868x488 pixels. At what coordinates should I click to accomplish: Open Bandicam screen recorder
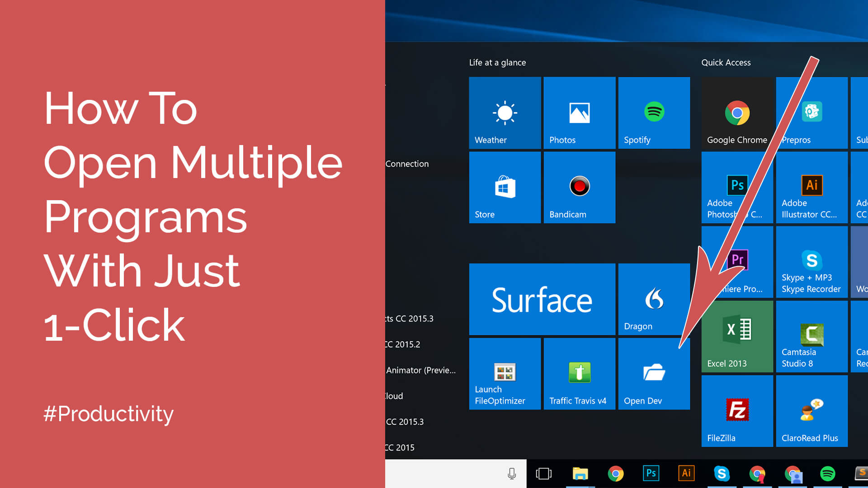(579, 187)
